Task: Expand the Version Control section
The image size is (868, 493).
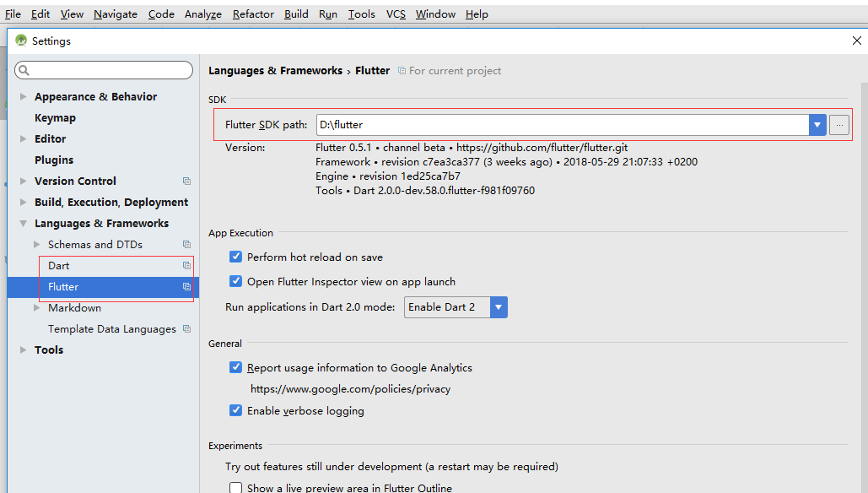Action: pyautogui.click(x=24, y=181)
